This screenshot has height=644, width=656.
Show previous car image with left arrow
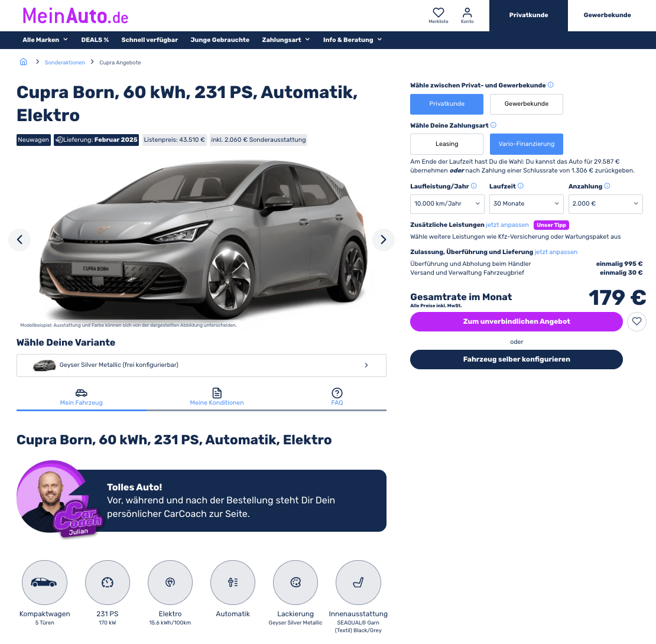20,240
